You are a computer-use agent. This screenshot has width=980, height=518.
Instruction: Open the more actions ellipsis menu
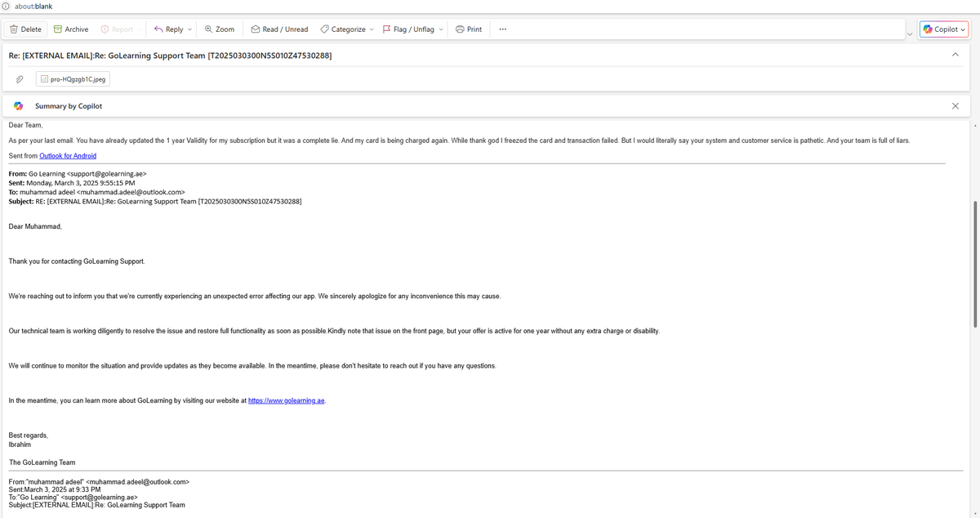(x=502, y=29)
